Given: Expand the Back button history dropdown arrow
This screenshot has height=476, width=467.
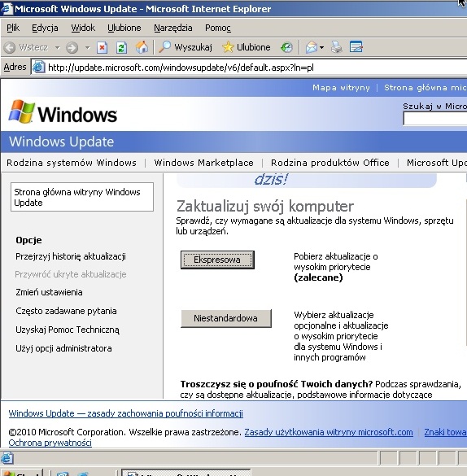Looking at the screenshot, I should pos(57,48).
